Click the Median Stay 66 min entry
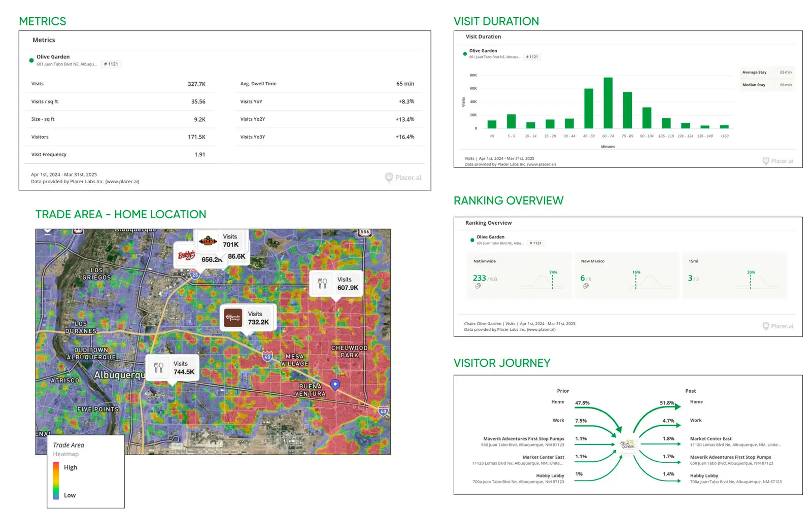This screenshot has width=812, height=514. coord(767,85)
